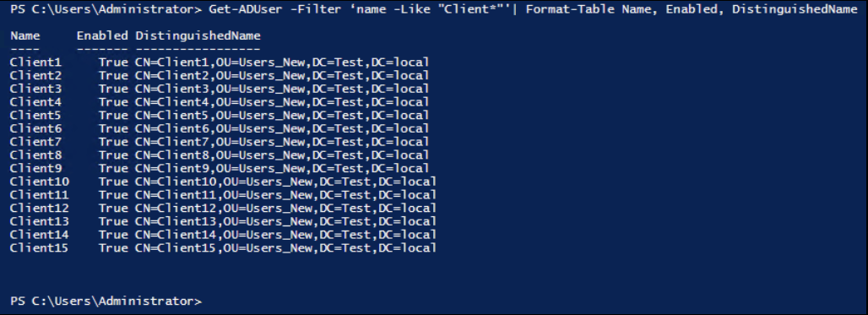868x315 pixels.
Task: Click the Enabled column header
Action: [x=102, y=36]
